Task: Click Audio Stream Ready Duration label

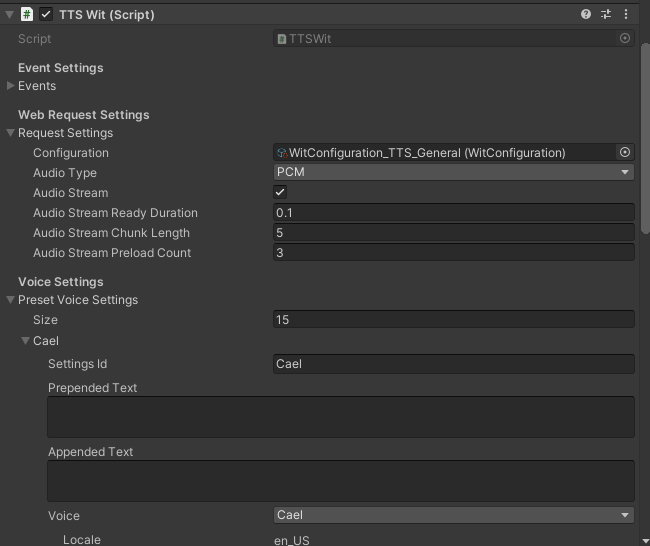Action: (115, 213)
